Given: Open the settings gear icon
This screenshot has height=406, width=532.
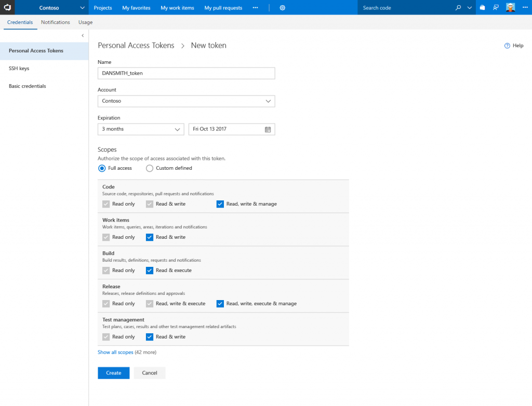Looking at the screenshot, I should click(x=282, y=8).
